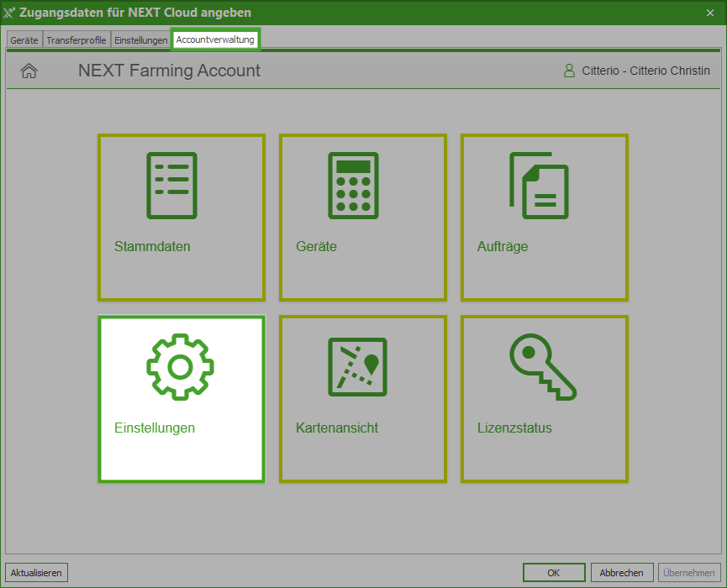This screenshot has width=727, height=588.
Task: Click account name Citterio - Citterio Christin
Action: 645,71
